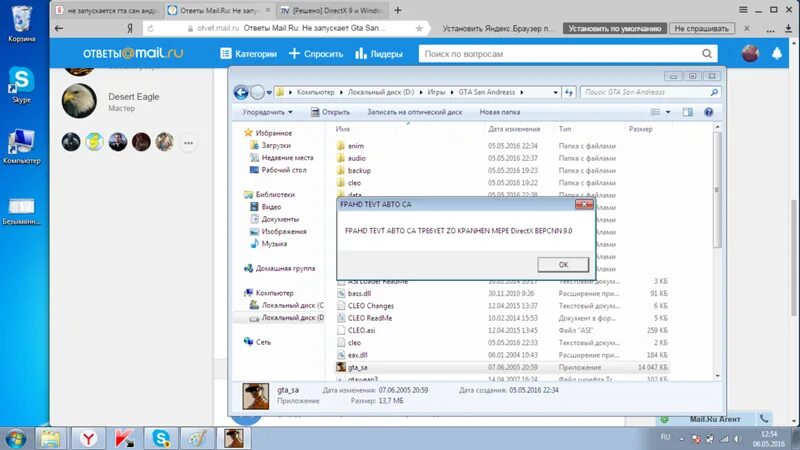Select the audio folder
This screenshot has width=800, height=450.
357,158
